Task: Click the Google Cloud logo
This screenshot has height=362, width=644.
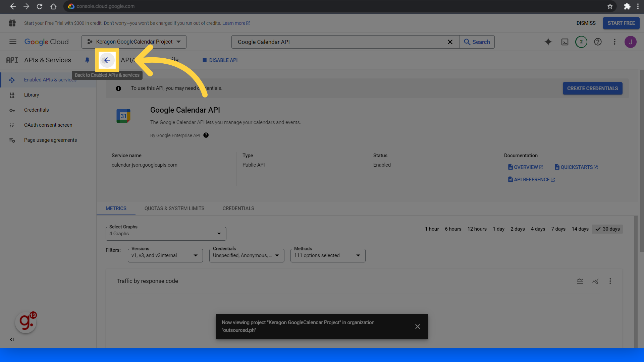Action: 47,42
